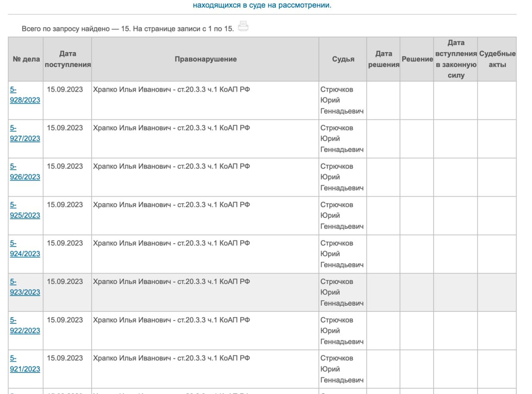The height and width of the screenshot is (394, 532).
Task: Click the 'Судебные акты' column header
Action: coord(497,59)
